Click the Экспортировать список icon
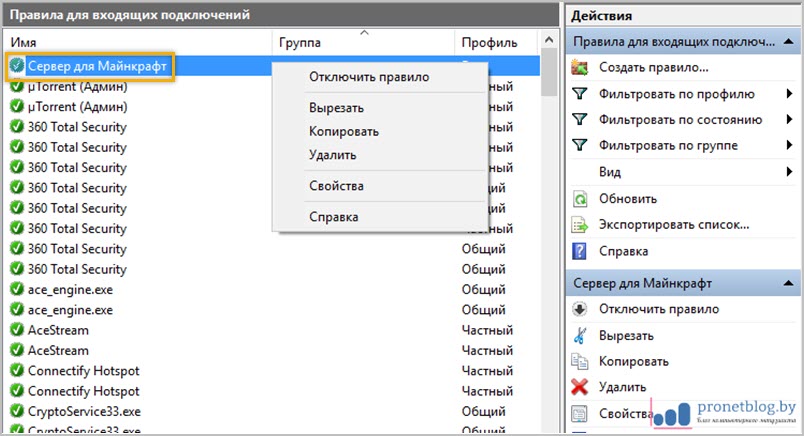The height and width of the screenshot is (436, 804). [x=580, y=225]
